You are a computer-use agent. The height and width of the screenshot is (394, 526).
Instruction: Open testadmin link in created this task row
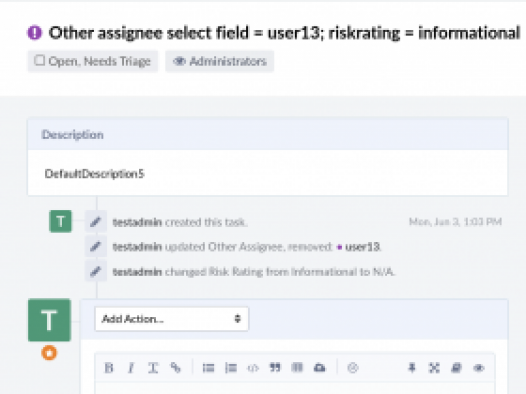click(x=137, y=222)
